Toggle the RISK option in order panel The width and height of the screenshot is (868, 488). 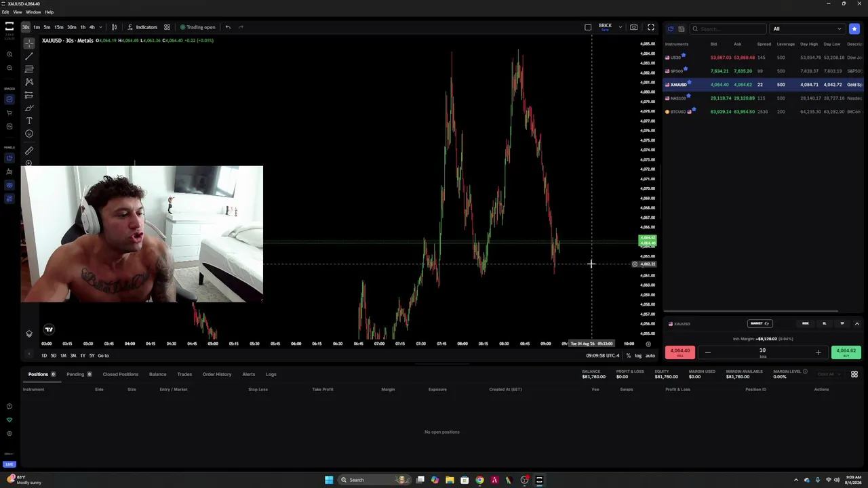806,323
